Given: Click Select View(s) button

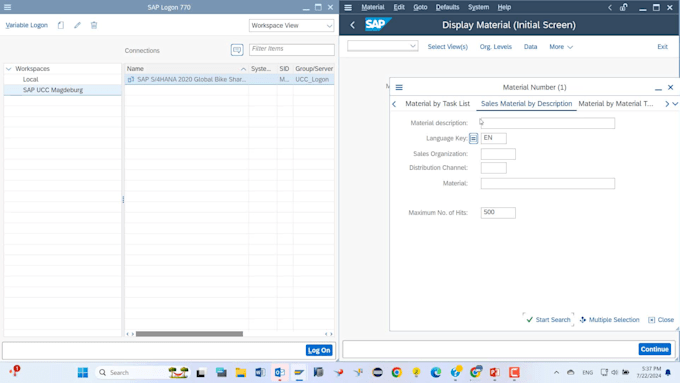Looking at the screenshot, I should point(448,47).
